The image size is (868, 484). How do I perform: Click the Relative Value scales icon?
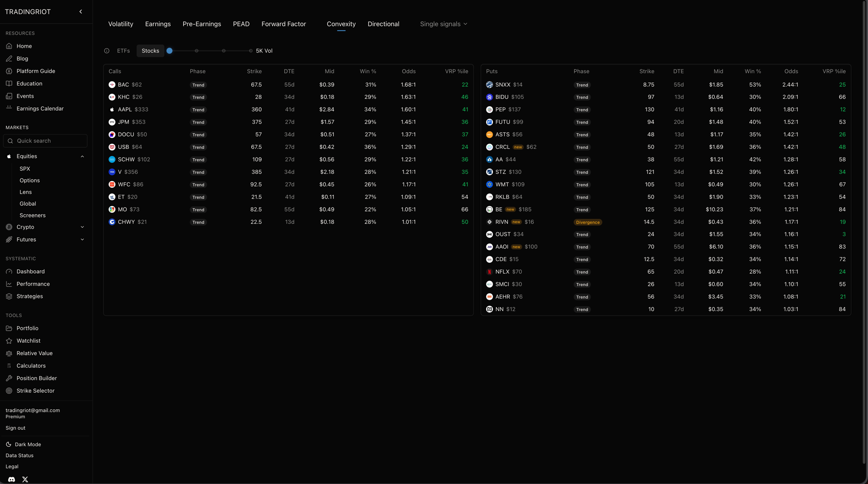pyautogui.click(x=9, y=353)
